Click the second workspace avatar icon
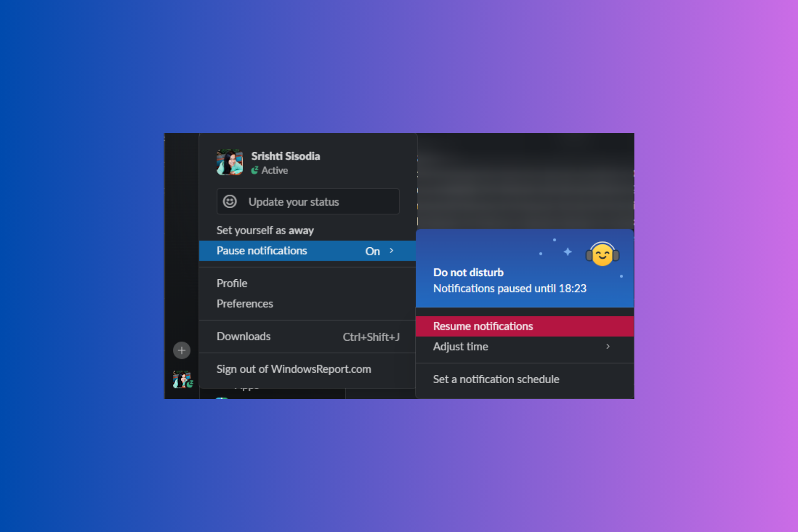Image resolution: width=798 pixels, height=532 pixels. tap(182, 385)
